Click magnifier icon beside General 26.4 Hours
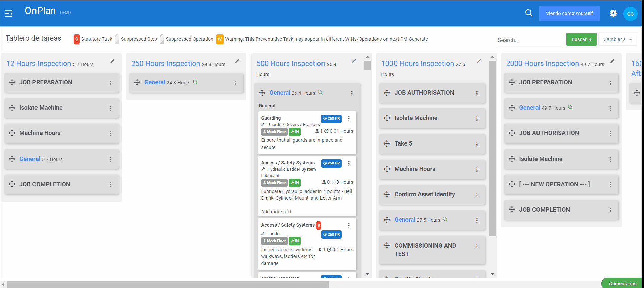644x288 pixels. click(x=320, y=92)
